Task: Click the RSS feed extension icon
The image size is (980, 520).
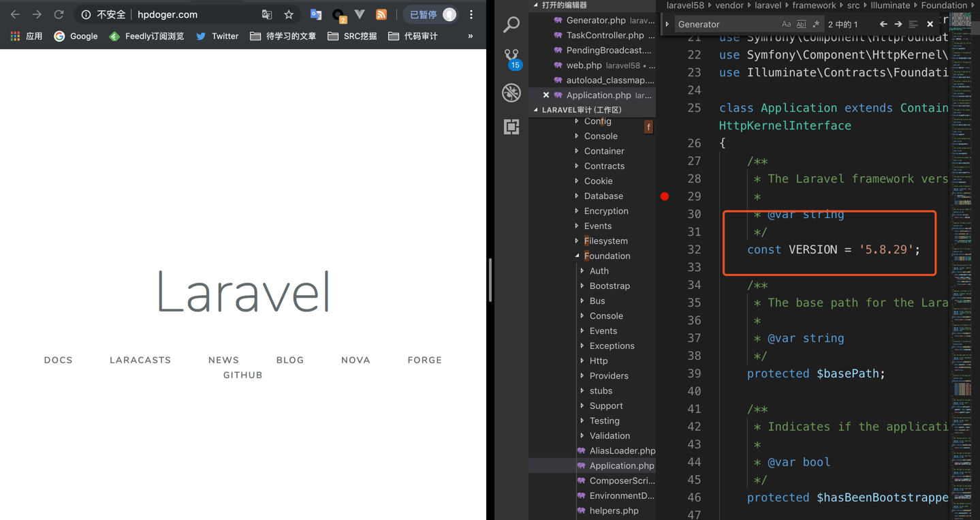Action: click(381, 14)
